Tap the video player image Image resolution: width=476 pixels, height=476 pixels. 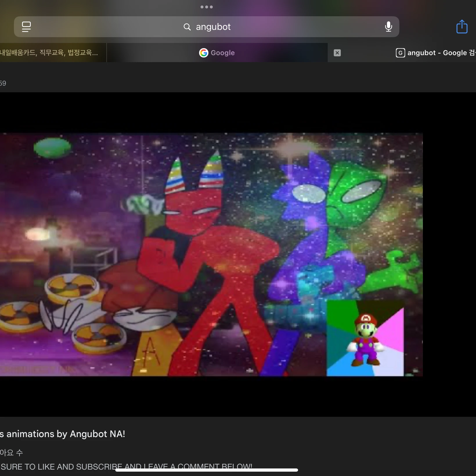pyautogui.click(x=211, y=255)
